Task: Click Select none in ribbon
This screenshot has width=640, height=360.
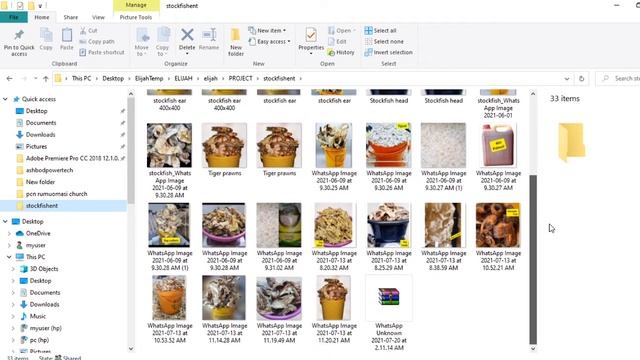Action: point(384,42)
